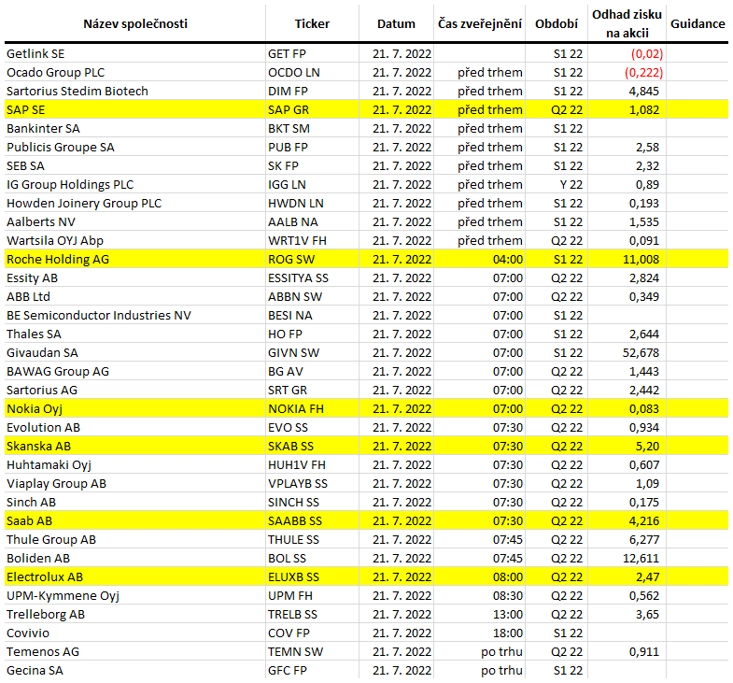Click the estimate value '12,611'

pos(640,559)
